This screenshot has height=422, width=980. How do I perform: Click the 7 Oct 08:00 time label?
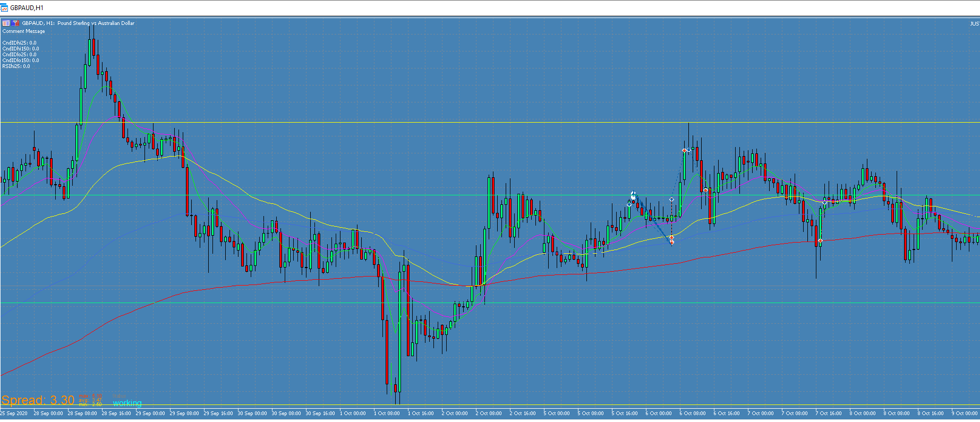point(795,413)
